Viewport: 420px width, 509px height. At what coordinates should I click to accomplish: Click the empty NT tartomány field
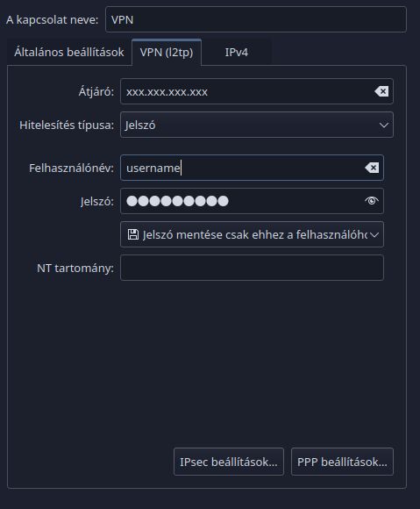[252, 268]
